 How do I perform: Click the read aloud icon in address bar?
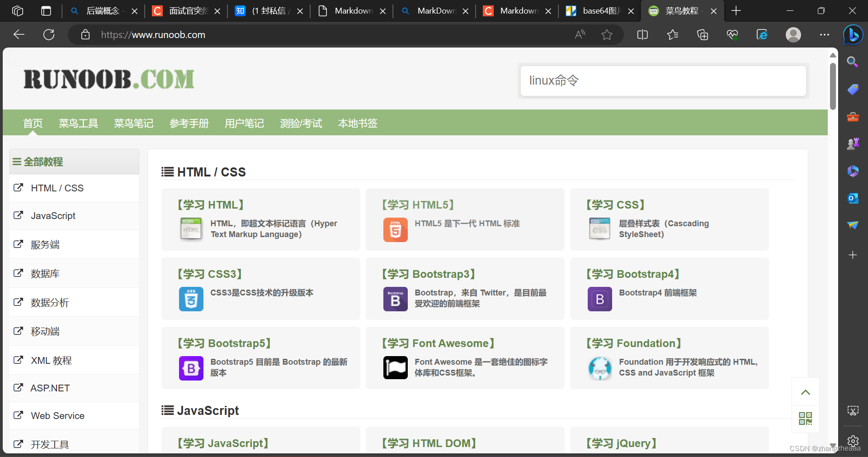click(x=580, y=34)
